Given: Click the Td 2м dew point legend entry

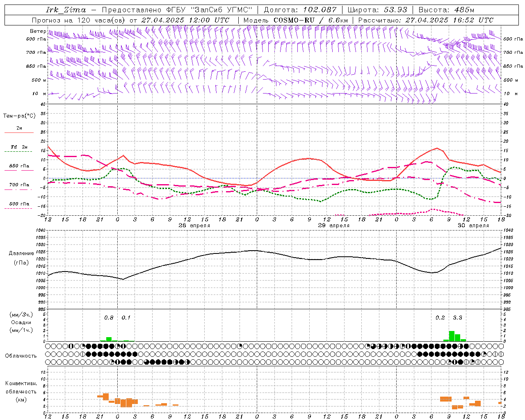Looking at the screenshot, I should click(19, 147).
